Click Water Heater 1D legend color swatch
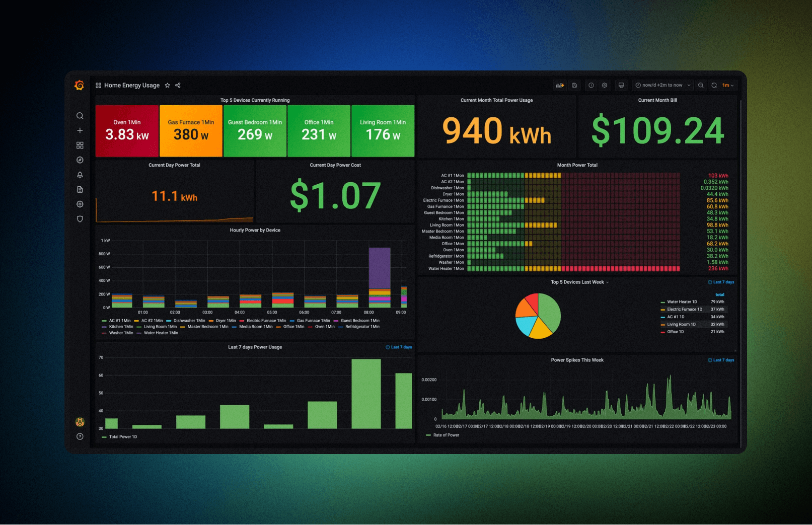Image resolution: width=812 pixels, height=525 pixels. coord(662,303)
